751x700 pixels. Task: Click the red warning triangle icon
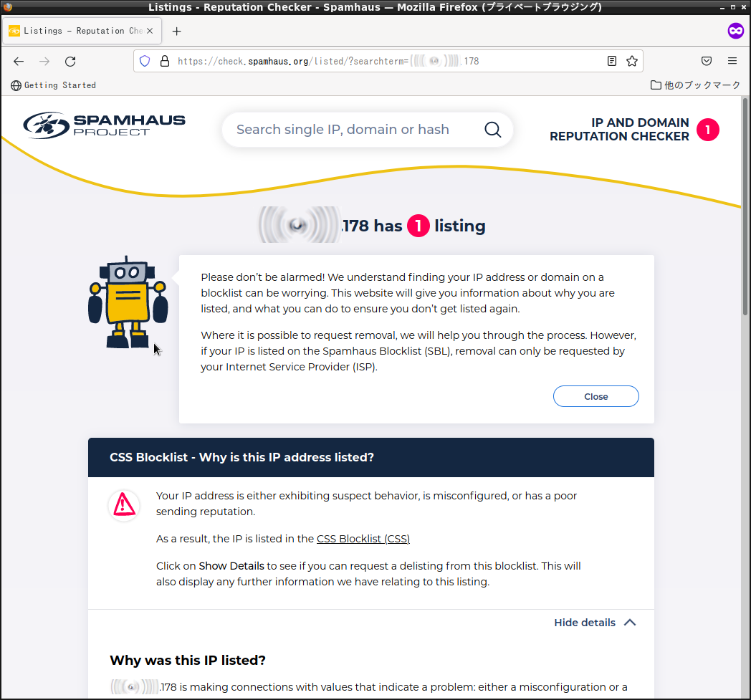point(124,505)
